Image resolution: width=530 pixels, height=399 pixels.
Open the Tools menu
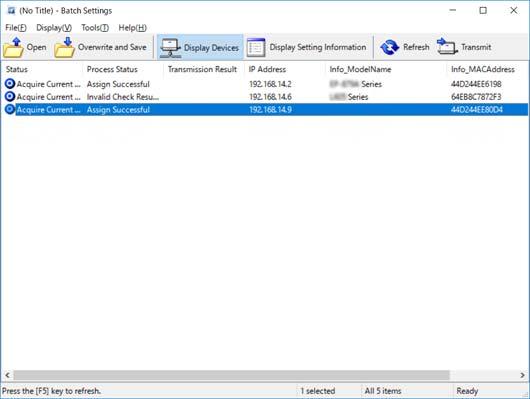[x=95, y=28]
